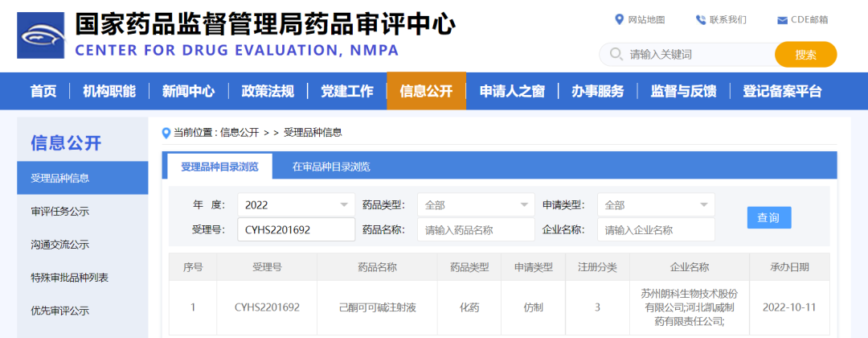Click the site map location pin icon
The width and height of the screenshot is (868, 338).
[620, 19]
